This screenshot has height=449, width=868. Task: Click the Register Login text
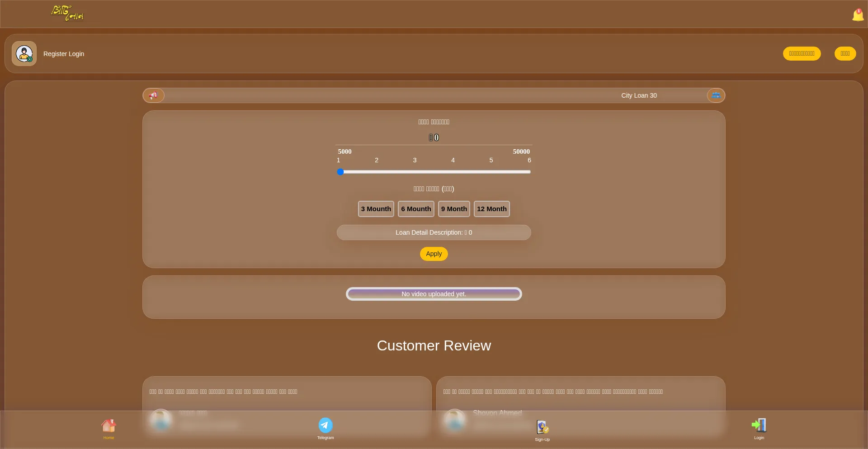64,54
